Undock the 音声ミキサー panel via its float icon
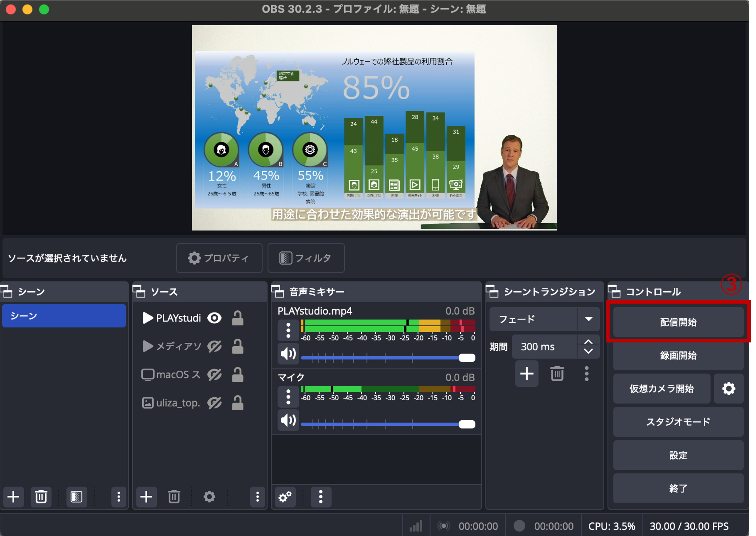 point(278,291)
